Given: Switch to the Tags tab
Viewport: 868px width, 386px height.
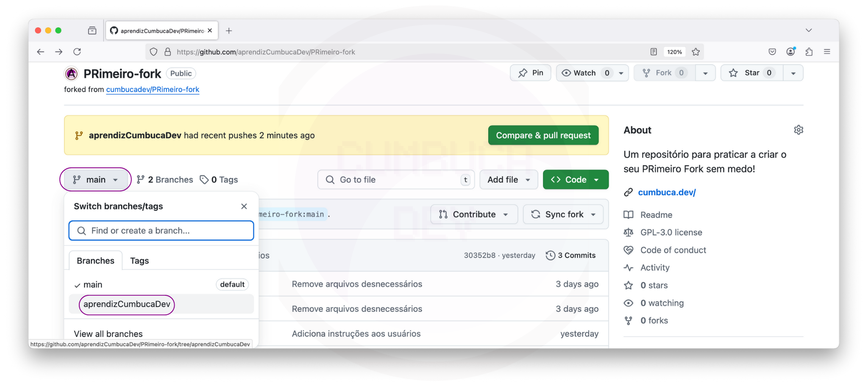Looking at the screenshot, I should pyautogui.click(x=139, y=261).
